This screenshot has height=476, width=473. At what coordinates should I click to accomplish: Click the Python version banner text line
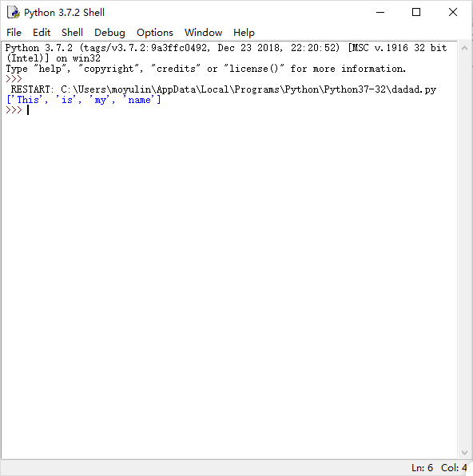pos(226,48)
